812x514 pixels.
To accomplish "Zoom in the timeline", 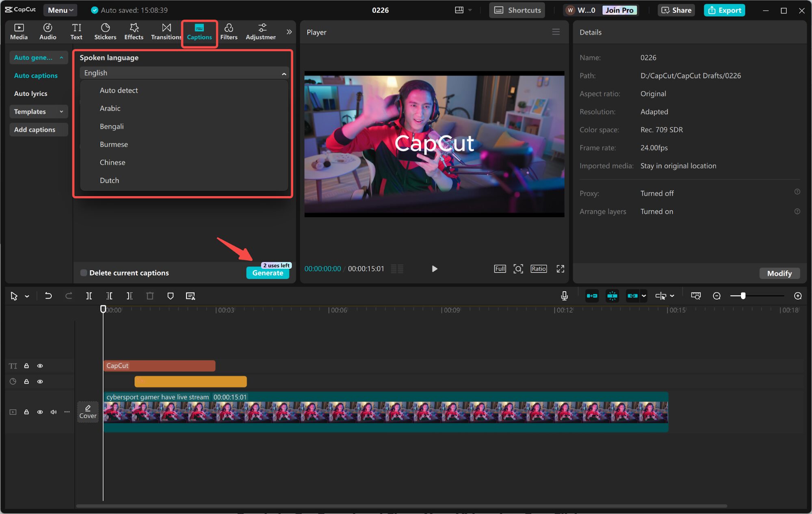I will (x=798, y=296).
